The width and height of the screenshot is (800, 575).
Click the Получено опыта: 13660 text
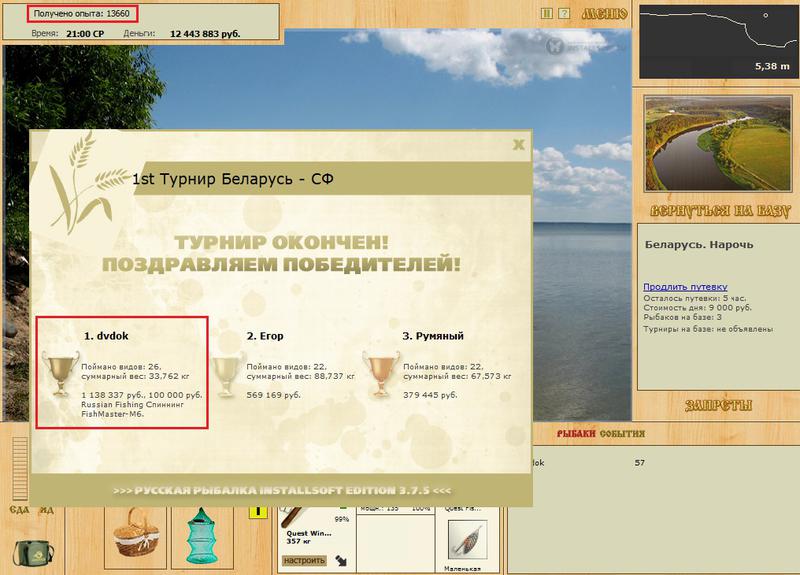tap(82, 14)
